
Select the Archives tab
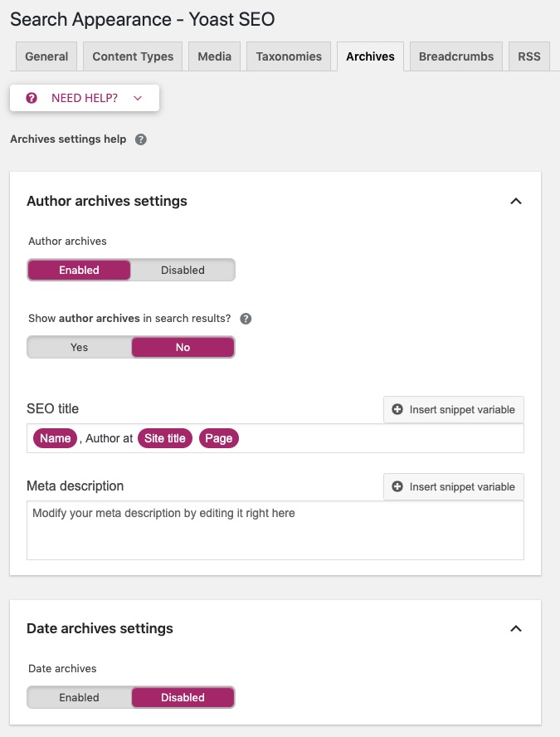[x=370, y=56]
